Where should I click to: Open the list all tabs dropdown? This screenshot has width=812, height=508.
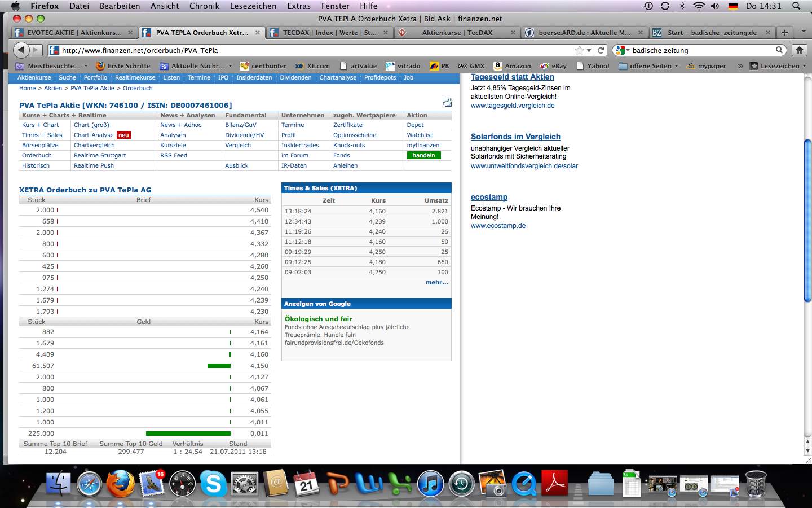click(803, 33)
